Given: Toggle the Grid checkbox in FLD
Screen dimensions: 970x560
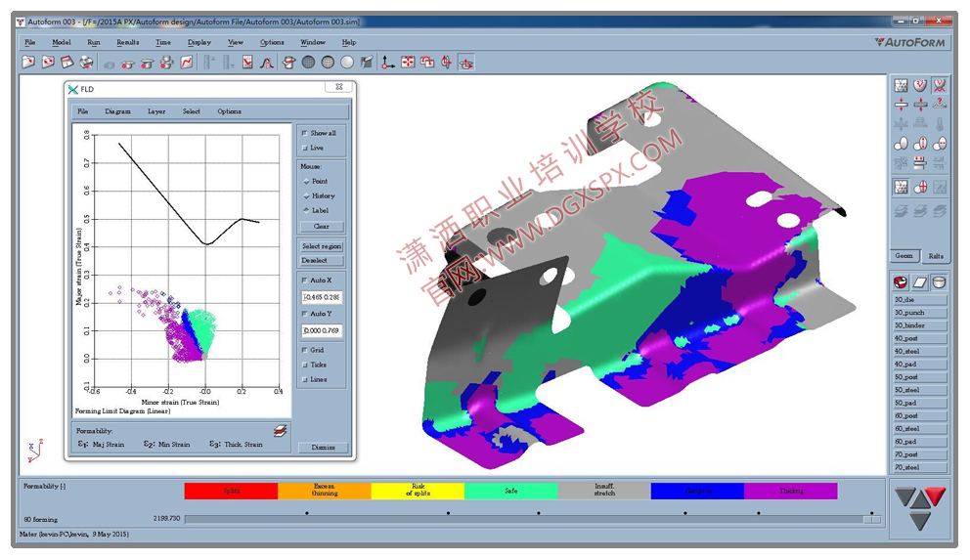Looking at the screenshot, I should [x=304, y=350].
